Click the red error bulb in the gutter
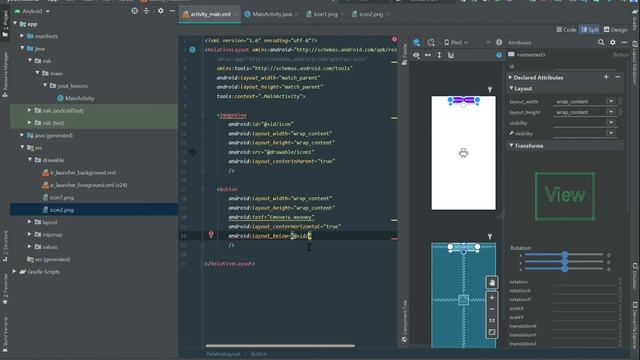 point(211,235)
